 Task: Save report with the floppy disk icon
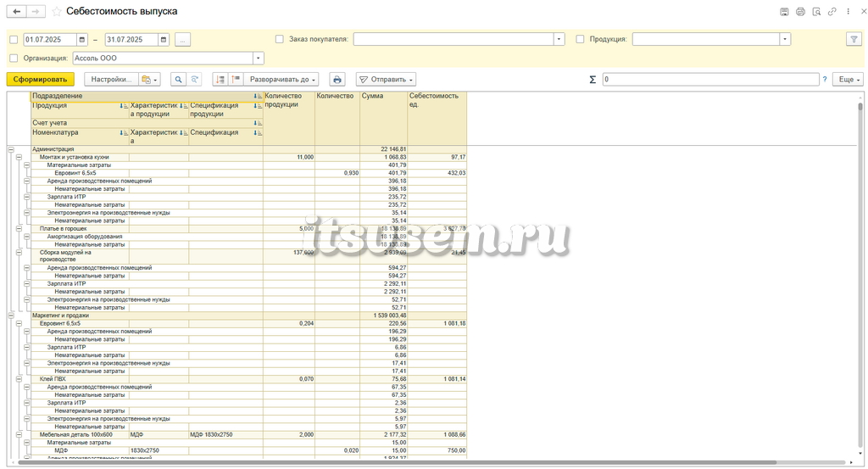(784, 12)
